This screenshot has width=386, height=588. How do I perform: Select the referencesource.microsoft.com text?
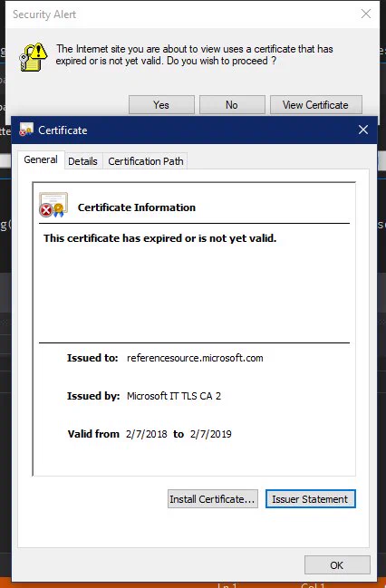point(195,358)
